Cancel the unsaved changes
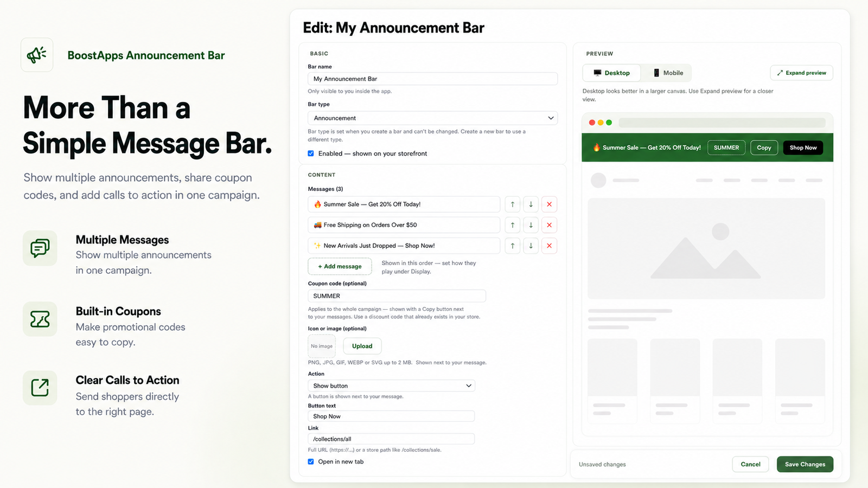 [750, 464]
